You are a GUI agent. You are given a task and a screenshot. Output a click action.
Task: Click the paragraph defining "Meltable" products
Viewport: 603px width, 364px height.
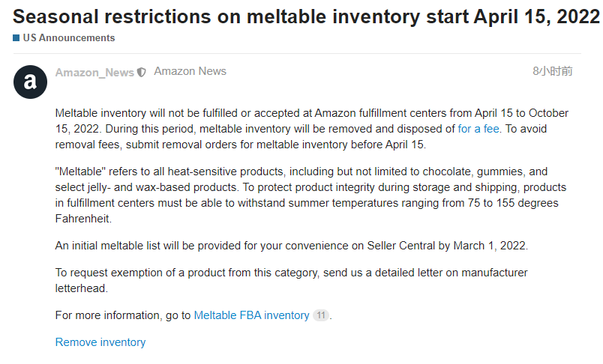(x=310, y=195)
